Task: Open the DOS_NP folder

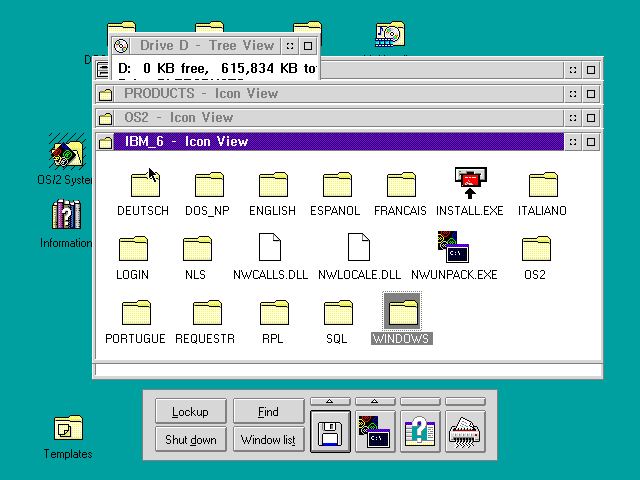Action: point(209,184)
